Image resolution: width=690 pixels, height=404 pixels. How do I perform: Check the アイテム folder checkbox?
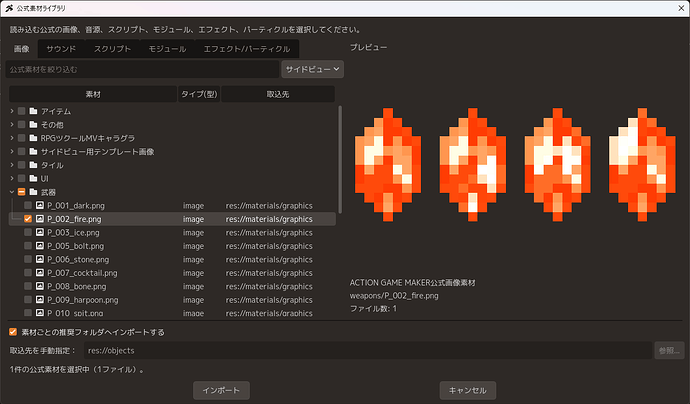point(22,111)
